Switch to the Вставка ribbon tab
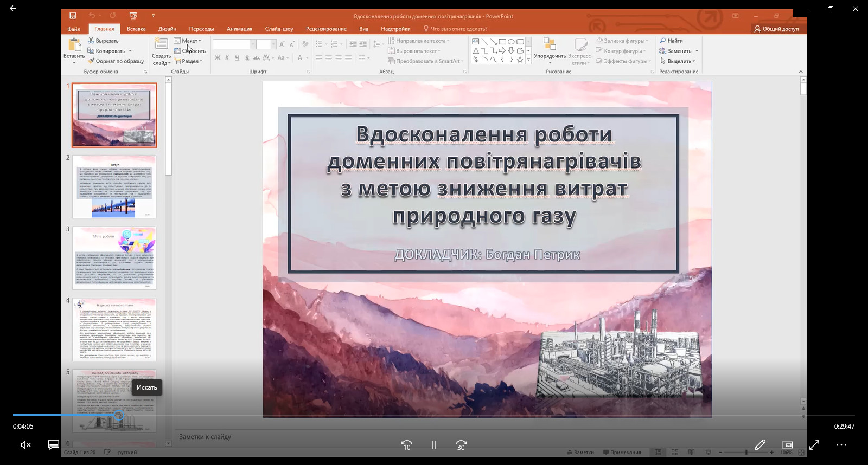The width and height of the screenshot is (868, 465). pyautogui.click(x=136, y=29)
